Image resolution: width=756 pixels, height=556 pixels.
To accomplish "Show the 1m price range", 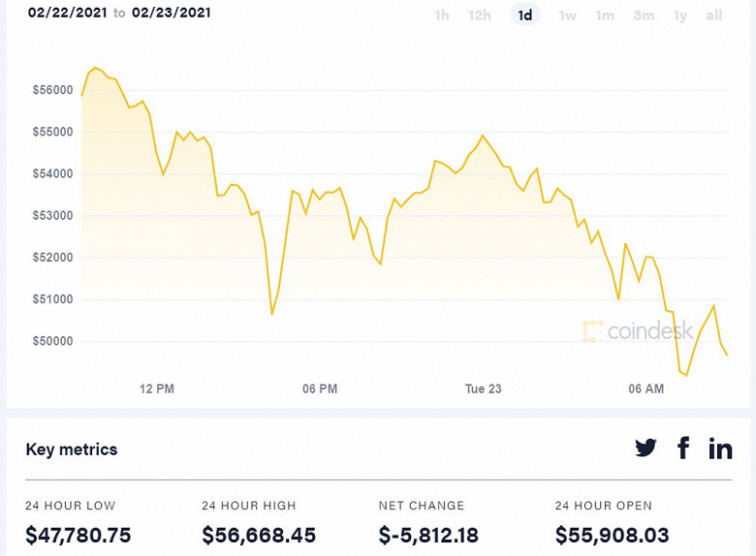I will 605,15.
